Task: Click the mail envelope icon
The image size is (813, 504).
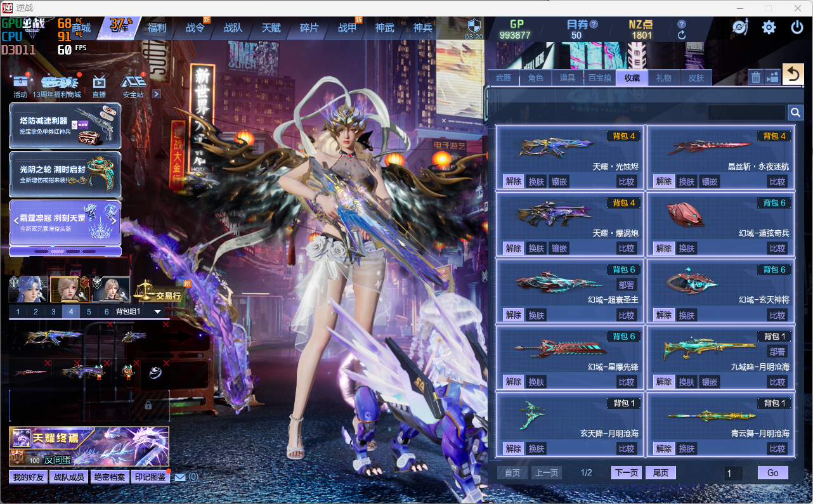Action: (x=180, y=477)
